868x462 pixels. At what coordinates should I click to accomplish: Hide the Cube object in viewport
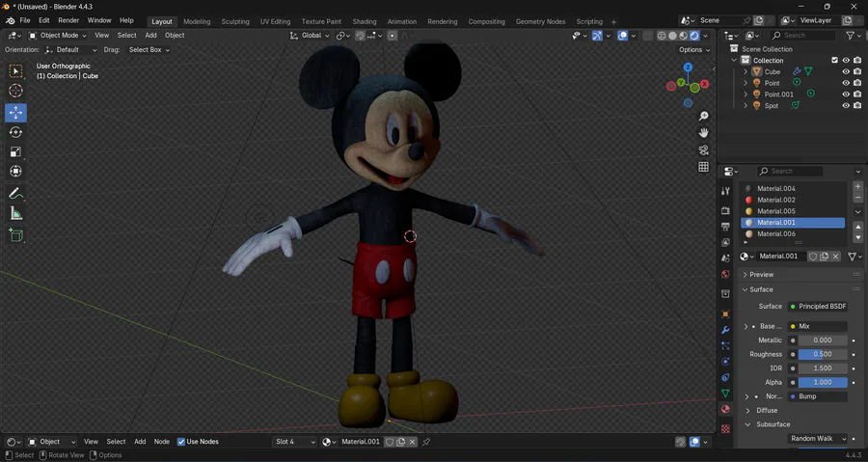(845, 71)
